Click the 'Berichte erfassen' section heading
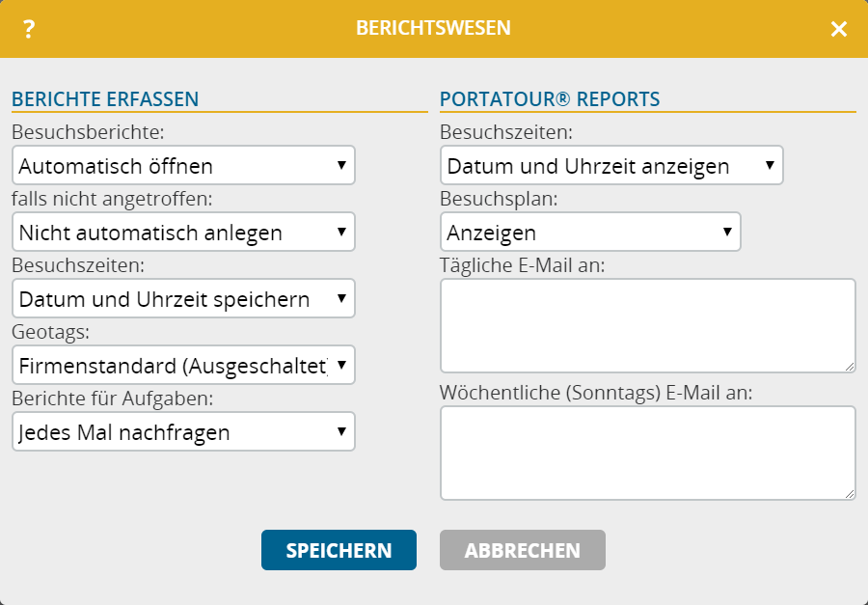This screenshot has height=605, width=868. tap(105, 98)
